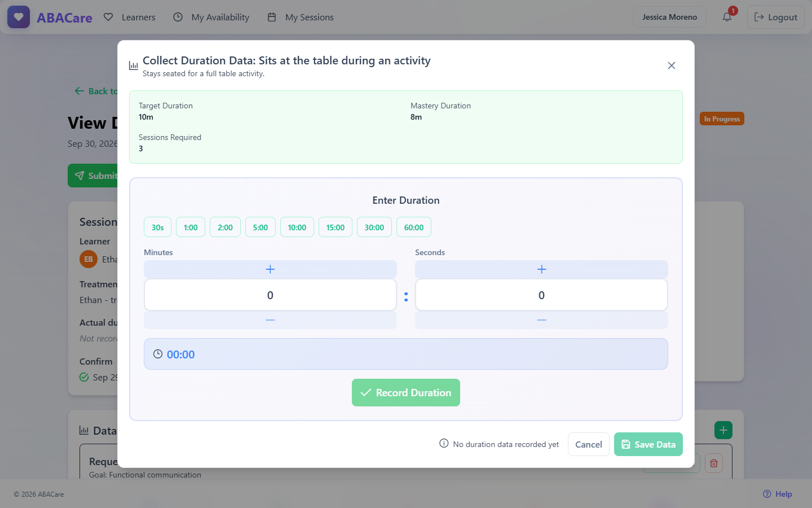
Task: Click the red trash delete icon
Action: (x=714, y=463)
